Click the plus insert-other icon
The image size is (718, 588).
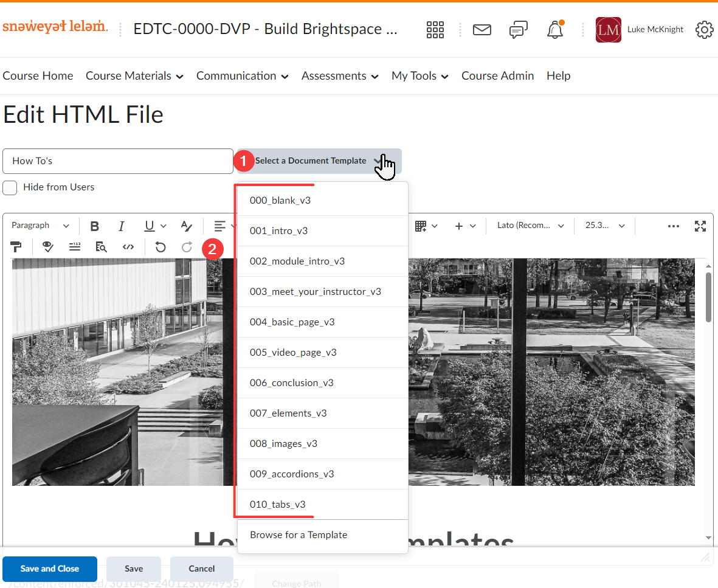459,226
